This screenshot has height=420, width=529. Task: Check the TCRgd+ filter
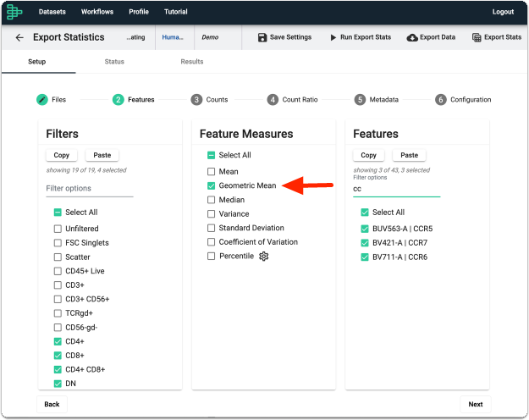[x=58, y=313]
